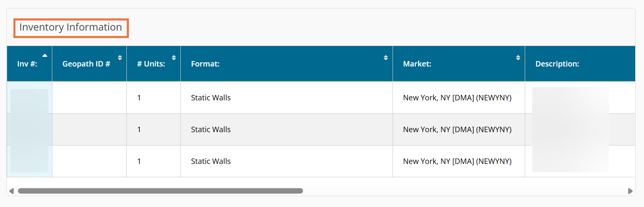
Task: Click the left scroll arrow of the table
Action: click(x=11, y=191)
